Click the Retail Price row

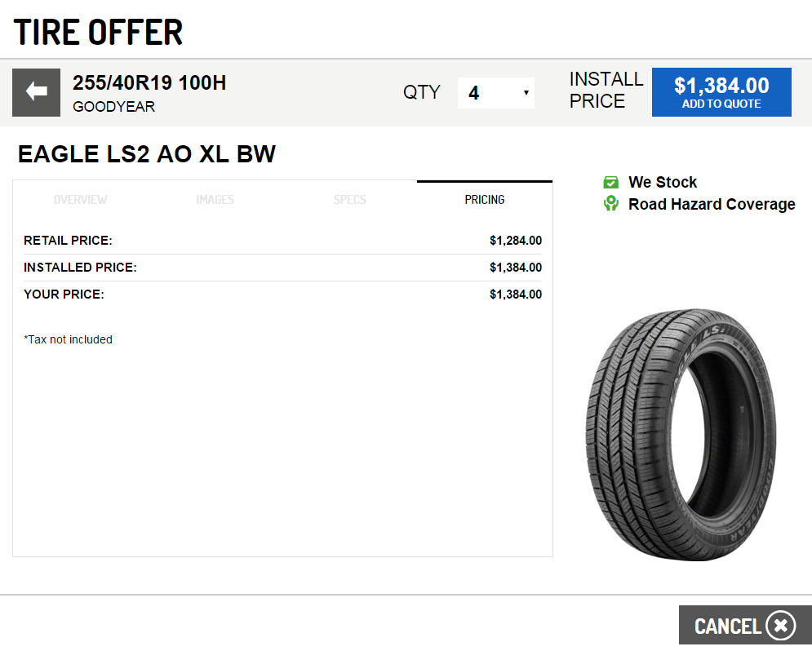pyautogui.click(x=282, y=241)
